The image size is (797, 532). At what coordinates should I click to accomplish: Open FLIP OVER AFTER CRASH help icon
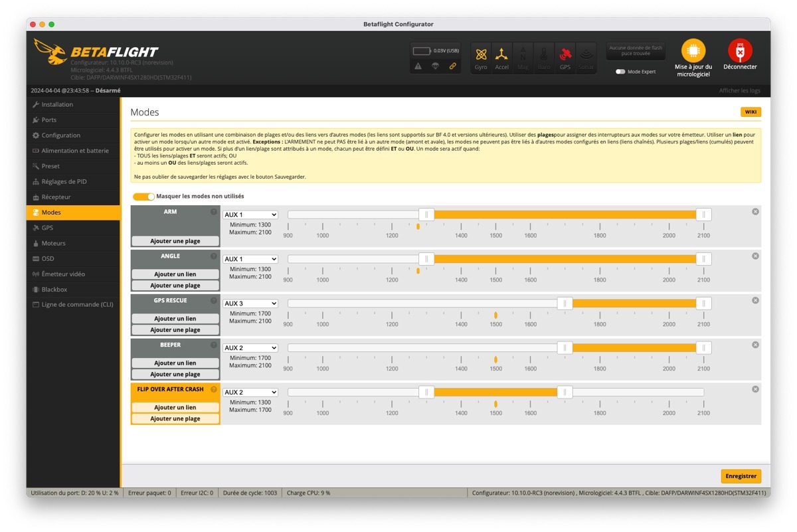(214, 390)
